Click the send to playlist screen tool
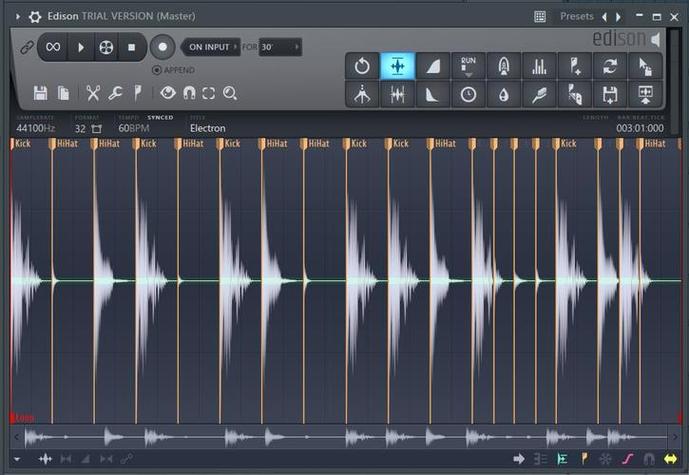 [645, 94]
